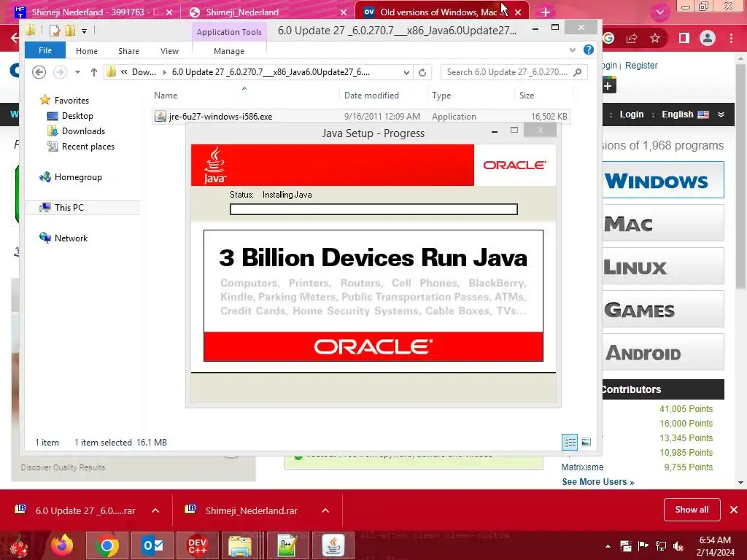This screenshot has height=560, width=747.
Task: Open Notepad++ taskbar icon
Action: pos(287,545)
